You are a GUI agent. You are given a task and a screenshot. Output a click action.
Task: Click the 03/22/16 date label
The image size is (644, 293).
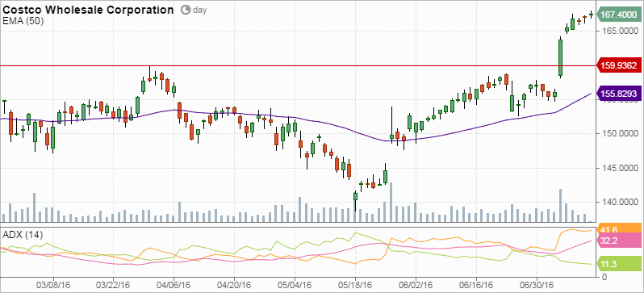tap(113, 284)
